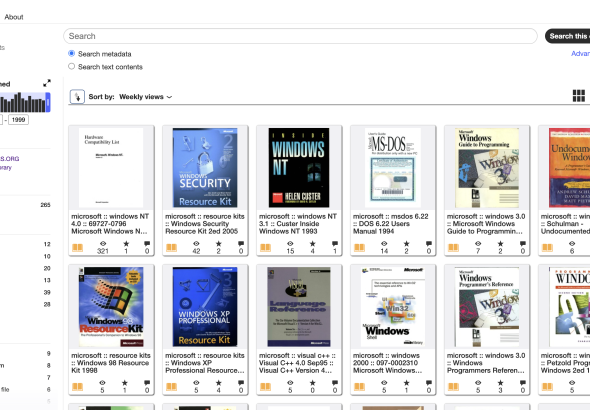The image size is (590, 410).
Task: Switch to the grid tile view icon
Action: (x=579, y=96)
